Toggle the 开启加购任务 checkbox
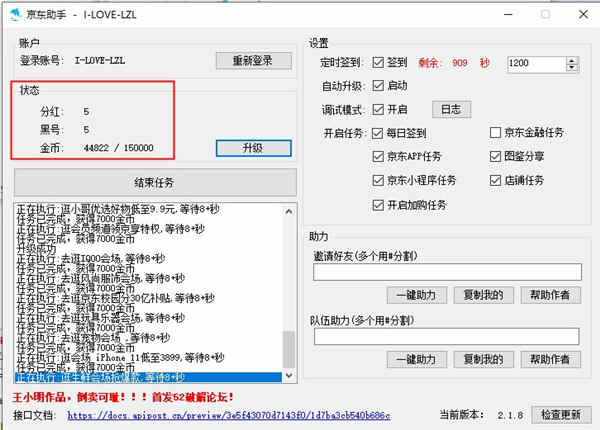Screen dimensions: 600x430 coord(378,205)
